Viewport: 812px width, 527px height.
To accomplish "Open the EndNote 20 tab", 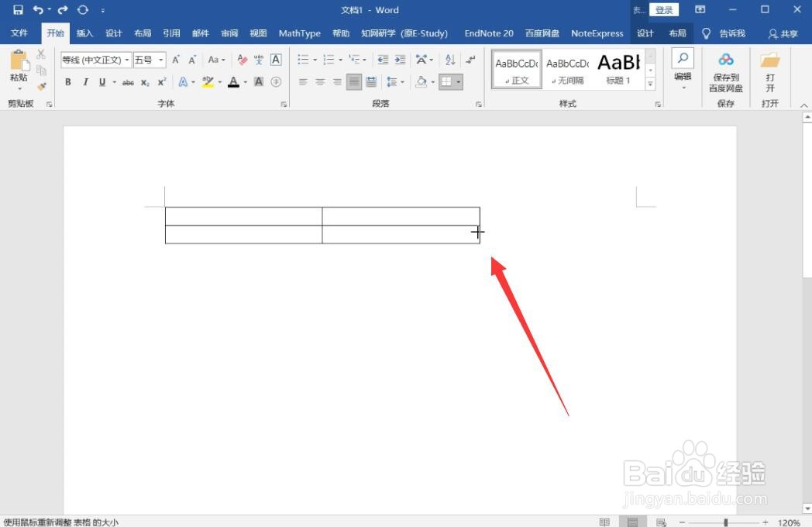I will point(489,33).
